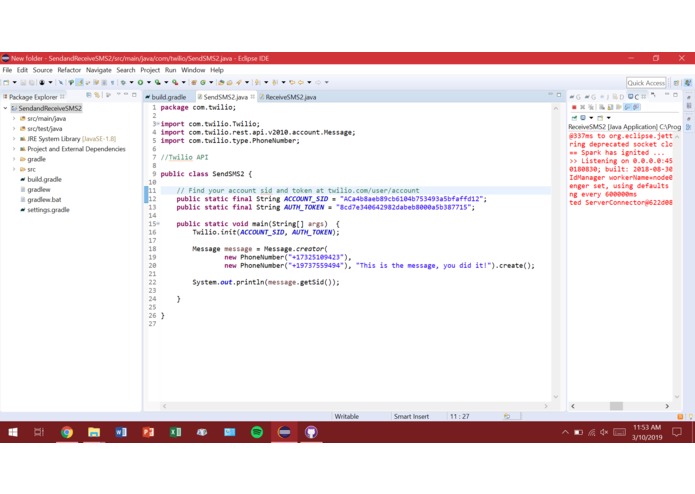Toggle Show Console on standard output change
Viewport: 695px width, 494px height.
pyautogui.click(x=628, y=107)
